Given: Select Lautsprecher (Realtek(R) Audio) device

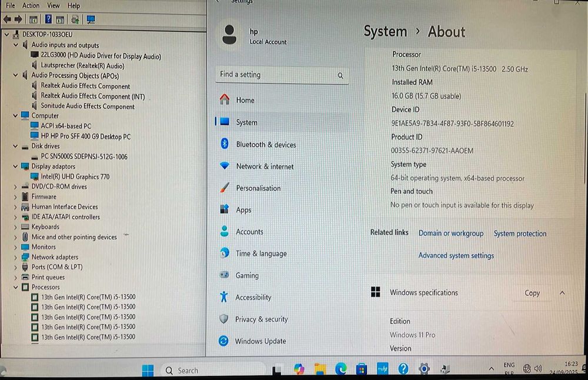Looking at the screenshot, I should [82, 65].
